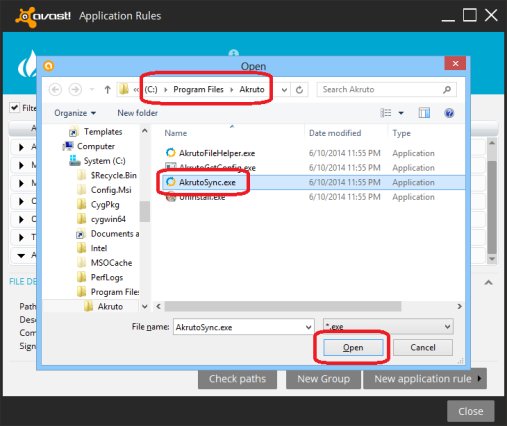Open the recent locations dropdown arrow

click(x=92, y=90)
